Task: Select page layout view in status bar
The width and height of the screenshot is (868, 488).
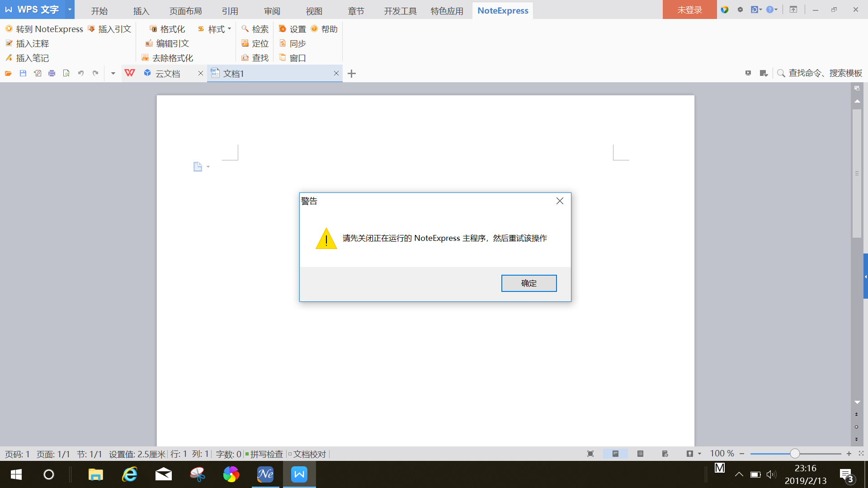Action: click(x=615, y=454)
